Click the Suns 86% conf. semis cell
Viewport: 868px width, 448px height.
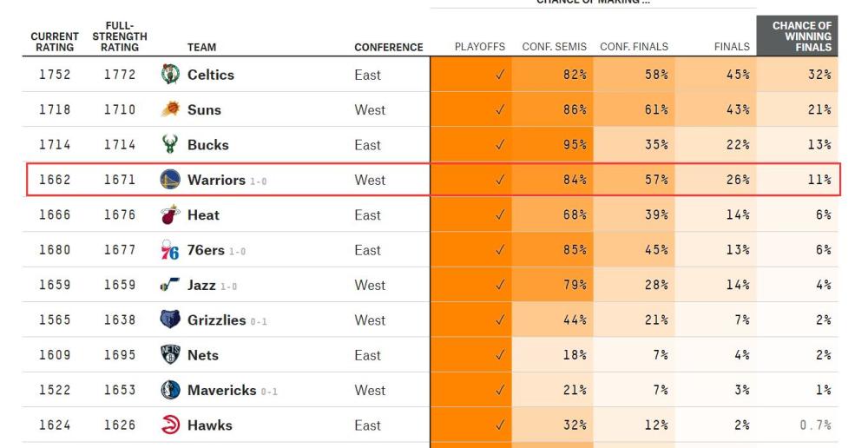575,110
